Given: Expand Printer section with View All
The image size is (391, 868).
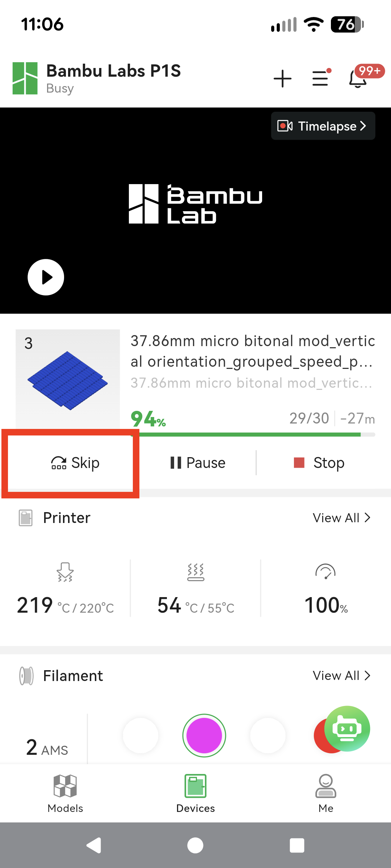Looking at the screenshot, I should click(x=341, y=518).
